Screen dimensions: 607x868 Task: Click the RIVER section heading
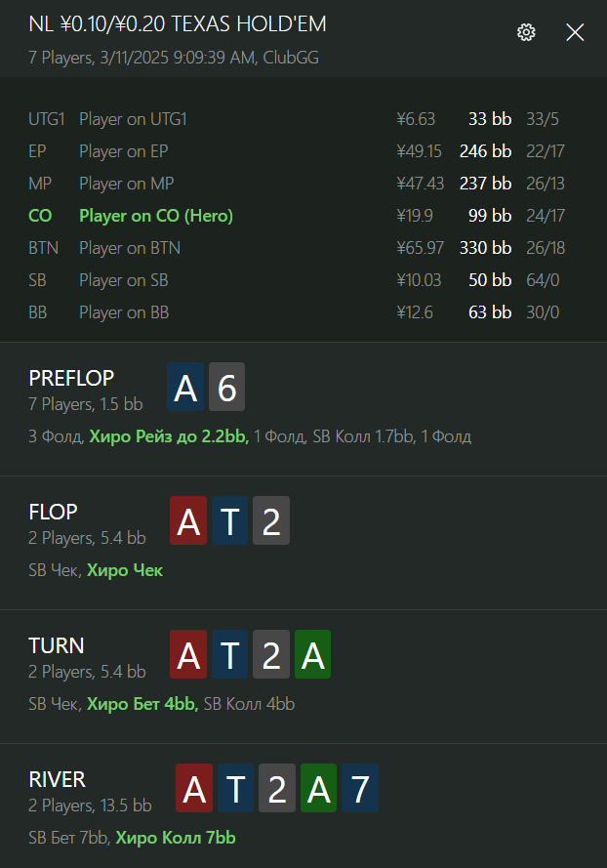click(x=57, y=779)
